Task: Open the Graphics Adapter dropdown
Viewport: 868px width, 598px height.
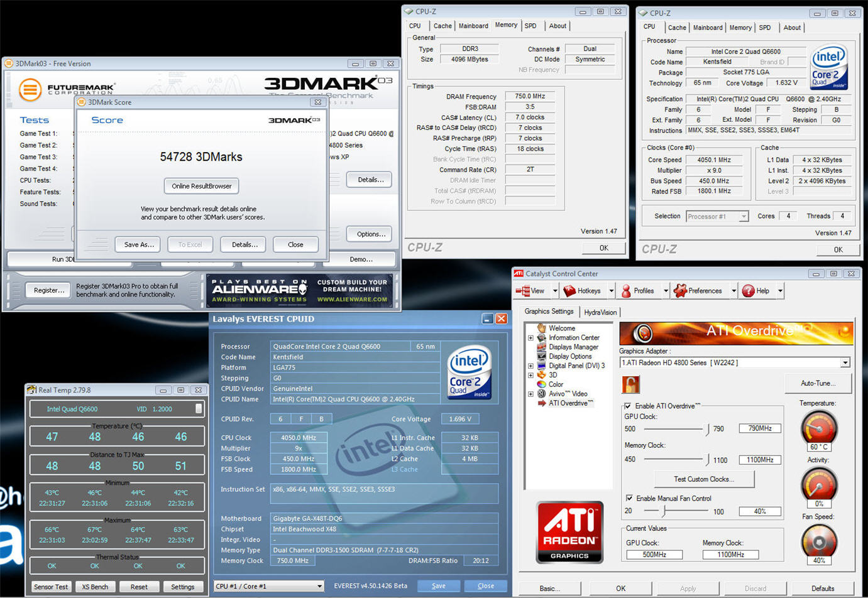Action: click(845, 362)
